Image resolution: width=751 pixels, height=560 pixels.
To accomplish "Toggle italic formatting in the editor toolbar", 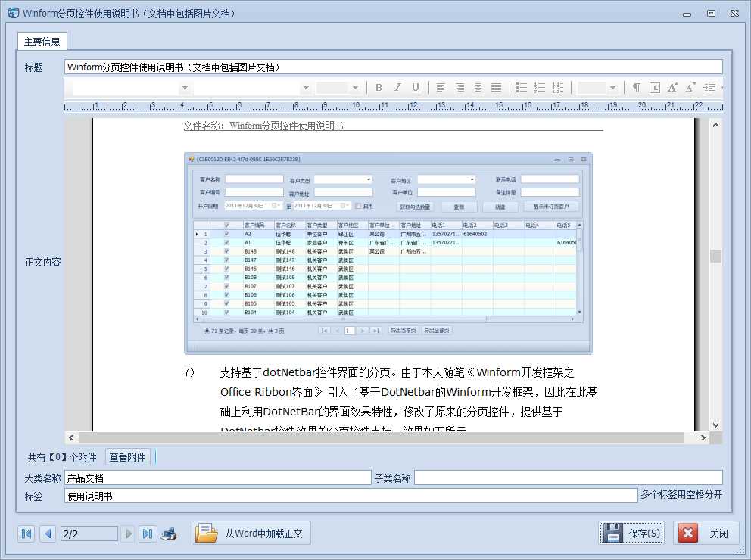I will coord(397,88).
